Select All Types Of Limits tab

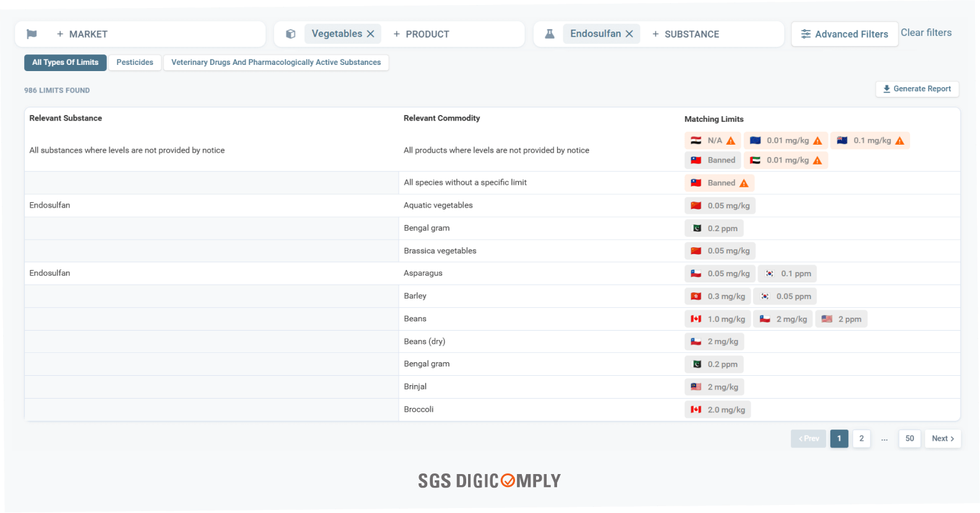coord(66,62)
